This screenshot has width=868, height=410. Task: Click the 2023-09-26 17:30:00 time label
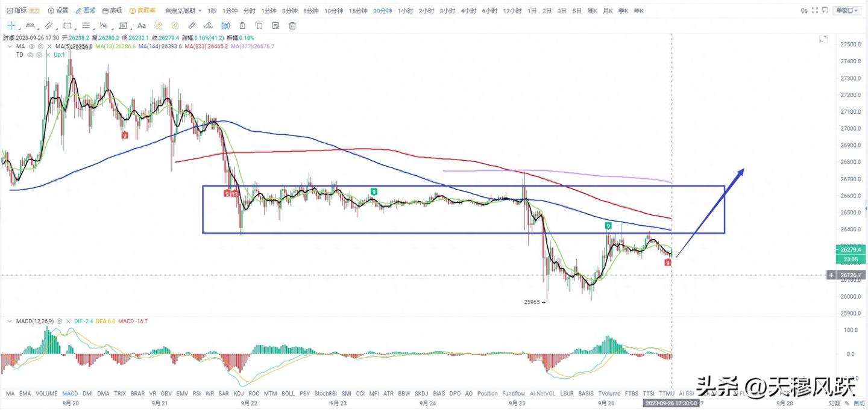(670, 403)
